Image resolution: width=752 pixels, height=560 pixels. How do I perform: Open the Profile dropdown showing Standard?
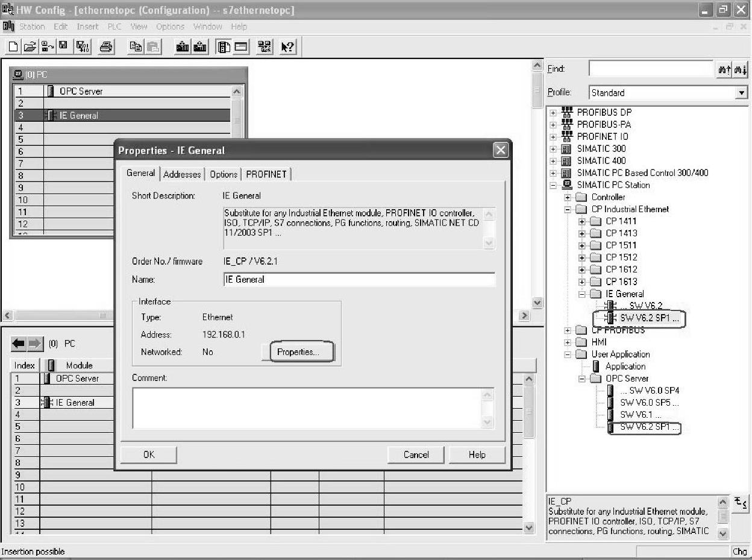pos(741,93)
